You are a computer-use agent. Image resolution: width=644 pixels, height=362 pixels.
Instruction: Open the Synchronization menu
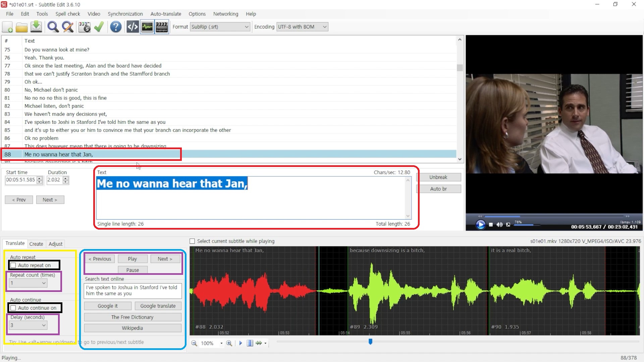[125, 14]
